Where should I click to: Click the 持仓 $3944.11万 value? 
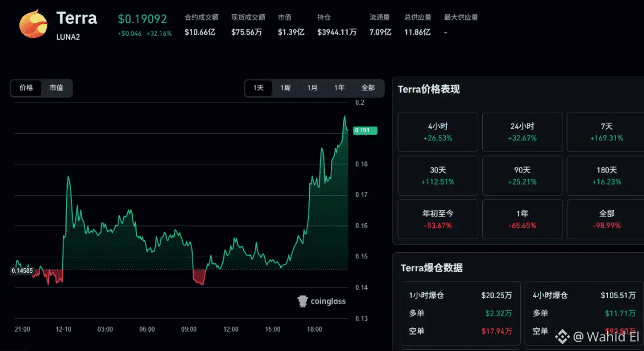tap(337, 32)
